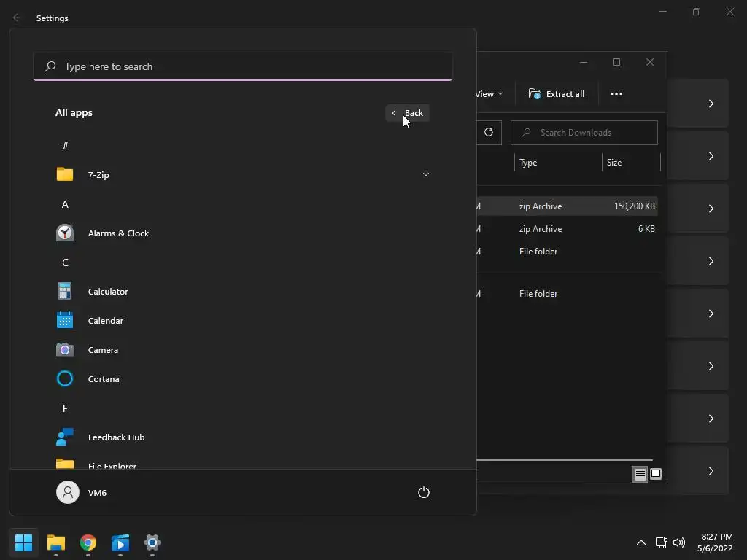Viewport: 747px width, 560px height.
Task: Select the 150,200 KB zip Archive row
Action: 568,206
